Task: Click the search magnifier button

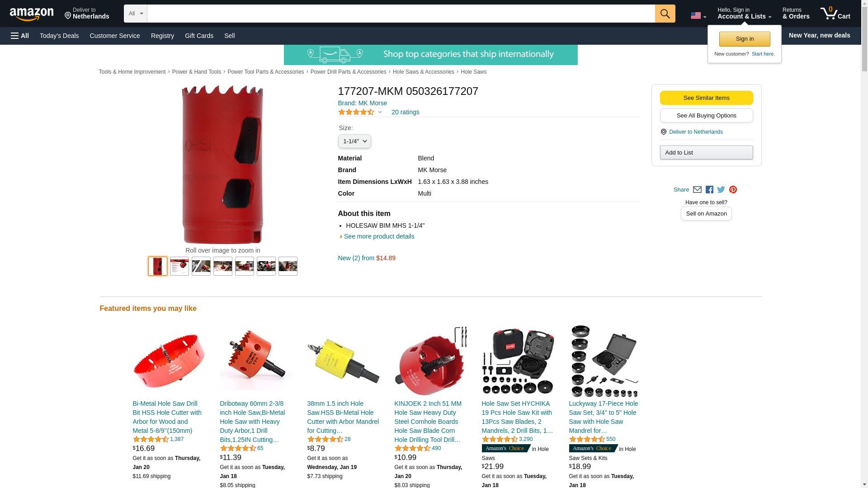Action: pos(665,14)
